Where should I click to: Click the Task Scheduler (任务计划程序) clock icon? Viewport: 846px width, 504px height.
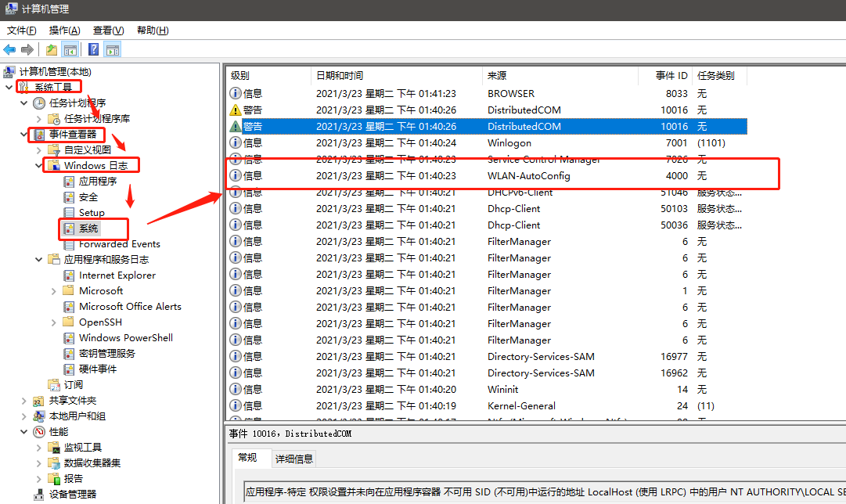[x=38, y=103]
